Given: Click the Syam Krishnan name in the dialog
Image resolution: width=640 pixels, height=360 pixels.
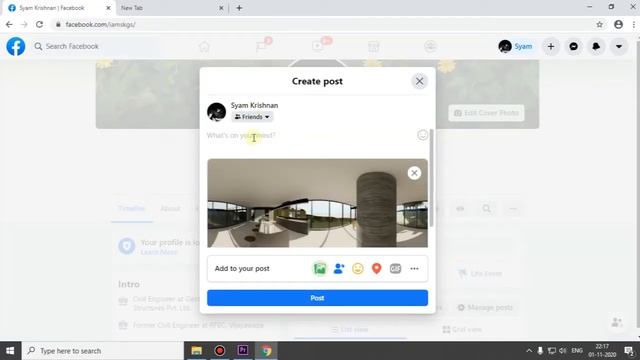Looking at the screenshot, I should pyautogui.click(x=254, y=105).
